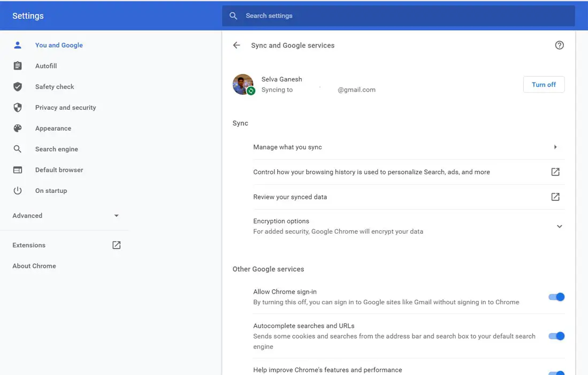
Task: Open Search engine settings section
Action: (x=57, y=149)
